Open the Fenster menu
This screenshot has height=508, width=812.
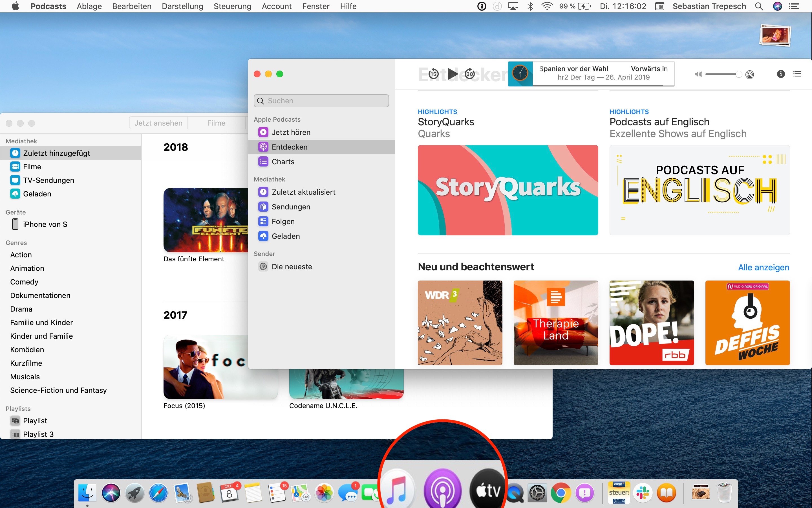click(x=316, y=6)
